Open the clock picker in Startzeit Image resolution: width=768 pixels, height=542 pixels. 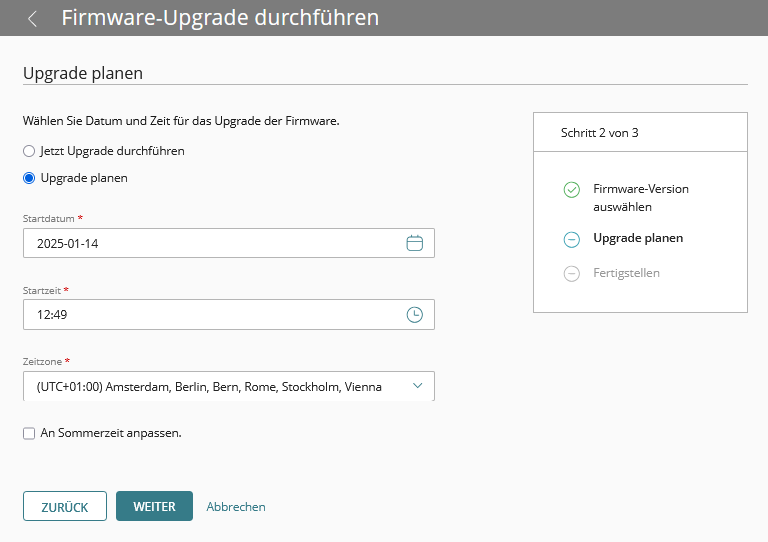(415, 314)
